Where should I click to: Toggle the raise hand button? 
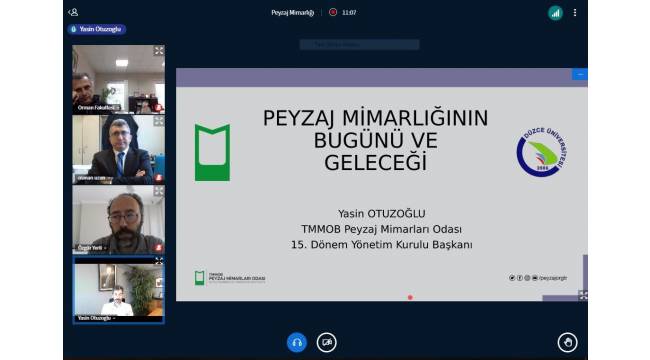567,343
